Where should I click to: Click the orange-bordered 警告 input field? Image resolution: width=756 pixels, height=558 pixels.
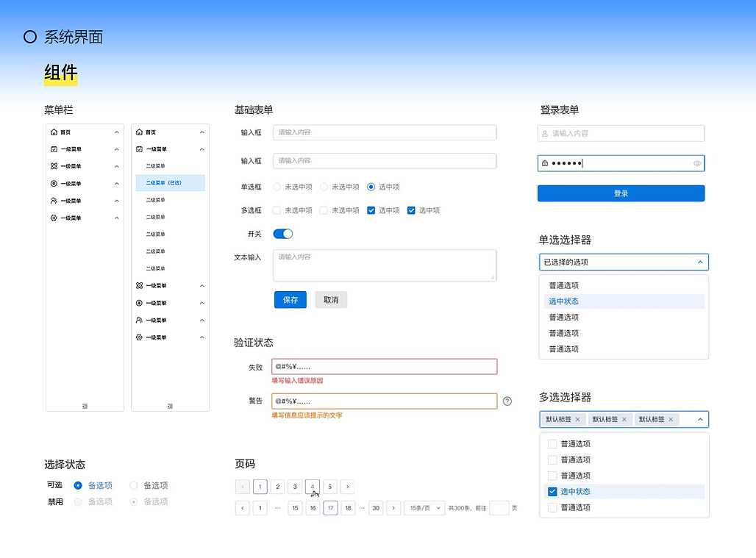(x=385, y=401)
